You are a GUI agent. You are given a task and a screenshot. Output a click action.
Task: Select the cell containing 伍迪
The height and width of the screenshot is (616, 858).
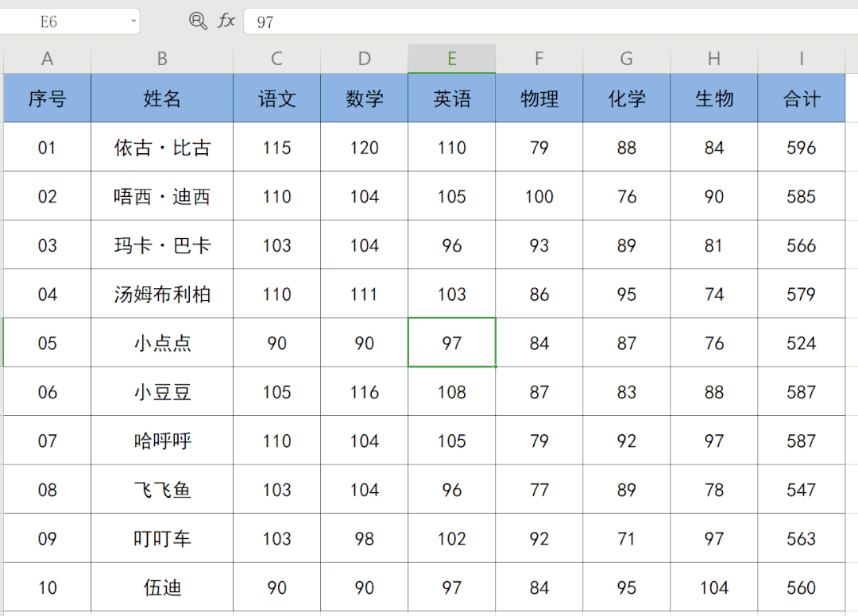pyautogui.click(x=161, y=587)
